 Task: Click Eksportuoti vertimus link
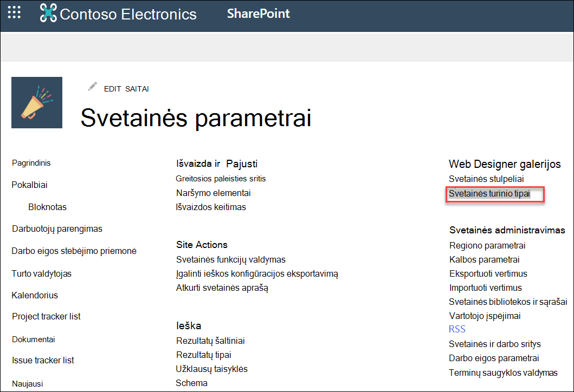(488, 274)
